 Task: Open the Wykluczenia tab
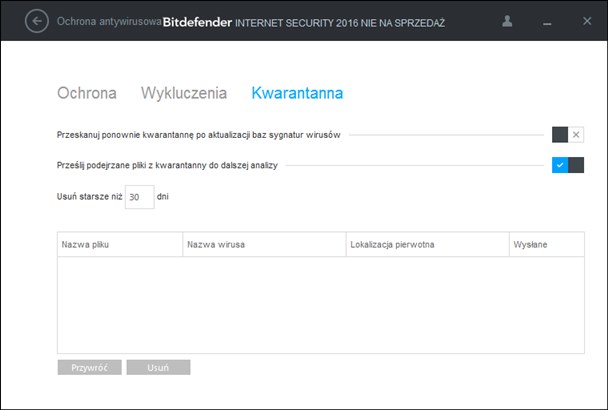pos(183,93)
